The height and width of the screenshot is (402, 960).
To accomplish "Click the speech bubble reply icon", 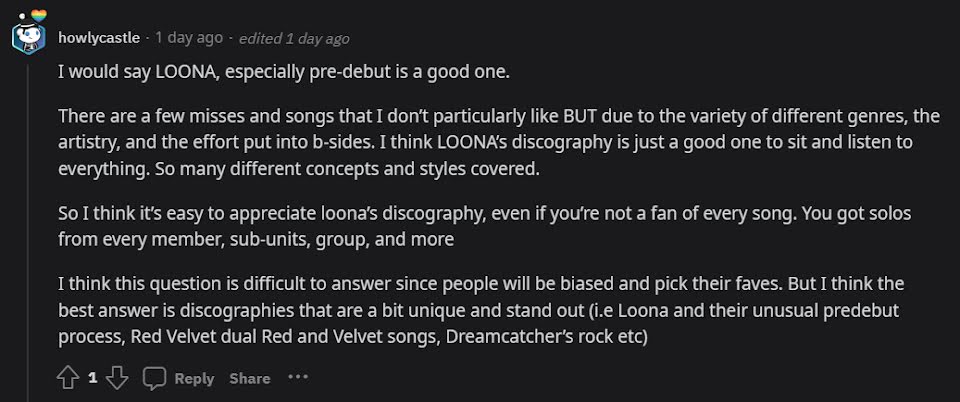I will coord(154,378).
